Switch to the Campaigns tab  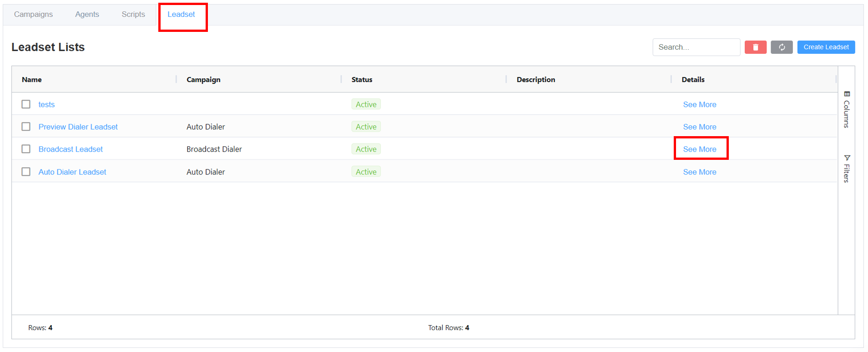click(33, 15)
